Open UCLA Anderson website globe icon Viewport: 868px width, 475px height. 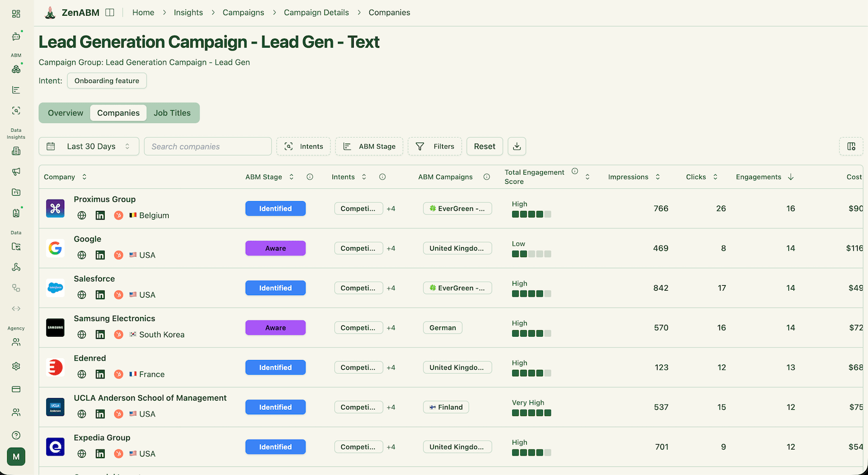(x=82, y=414)
